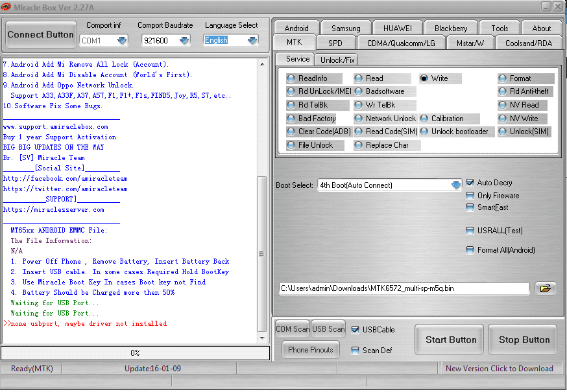
Task: Select the Rd TelBk radio option
Action: point(291,105)
